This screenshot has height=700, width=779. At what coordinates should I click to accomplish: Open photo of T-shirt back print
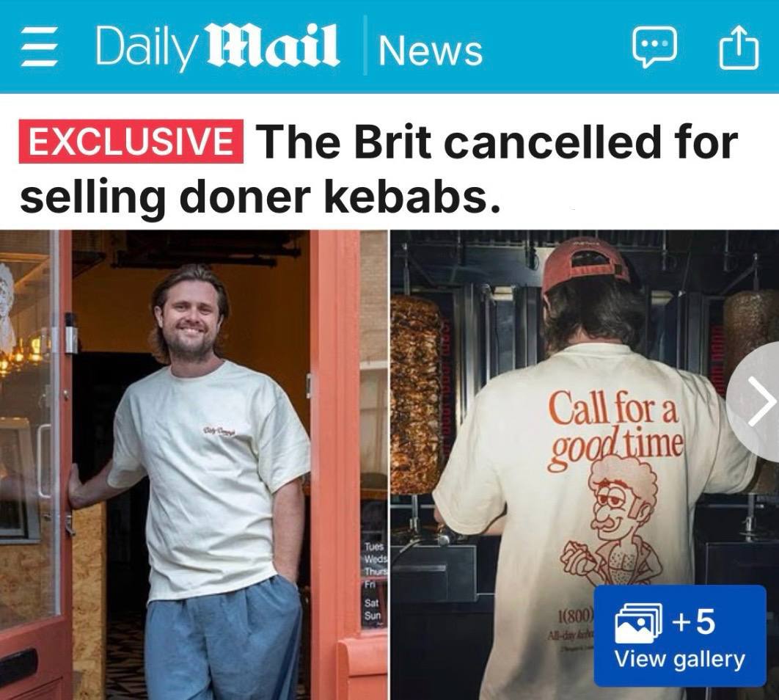click(585, 464)
